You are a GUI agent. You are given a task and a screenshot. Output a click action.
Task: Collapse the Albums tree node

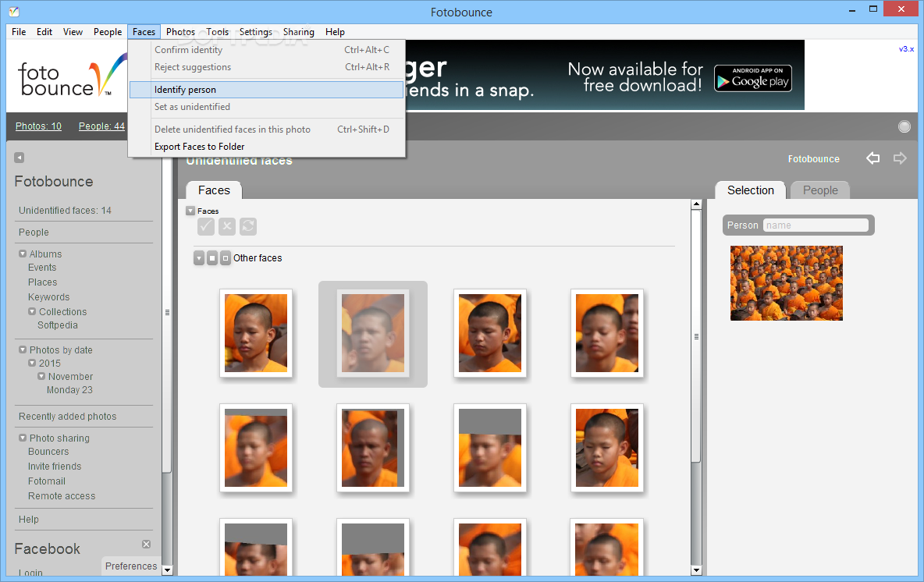pyautogui.click(x=23, y=254)
